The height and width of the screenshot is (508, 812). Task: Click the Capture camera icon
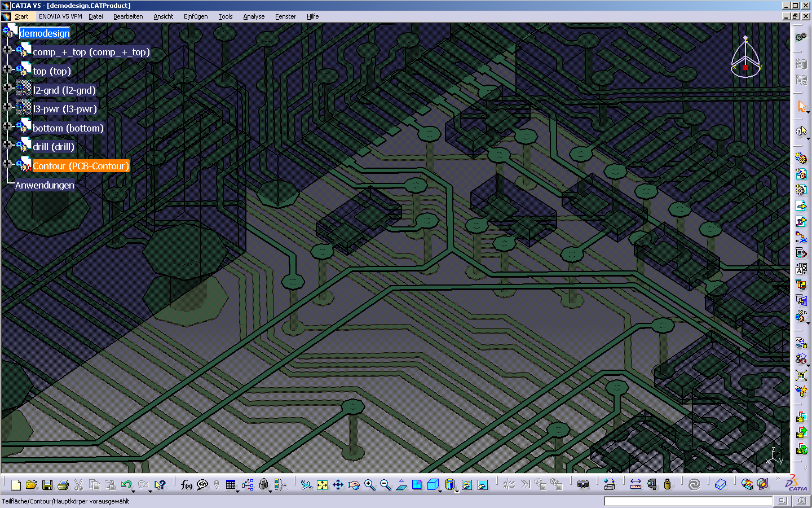(583, 484)
